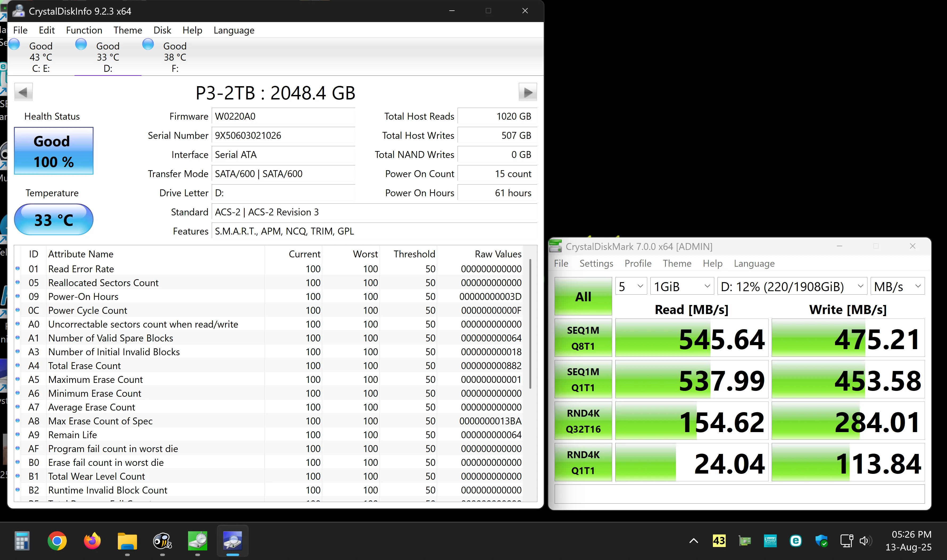Viewport: 947px width, 560px height.
Task: Click the Windows Security tray icon
Action: tap(821, 541)
